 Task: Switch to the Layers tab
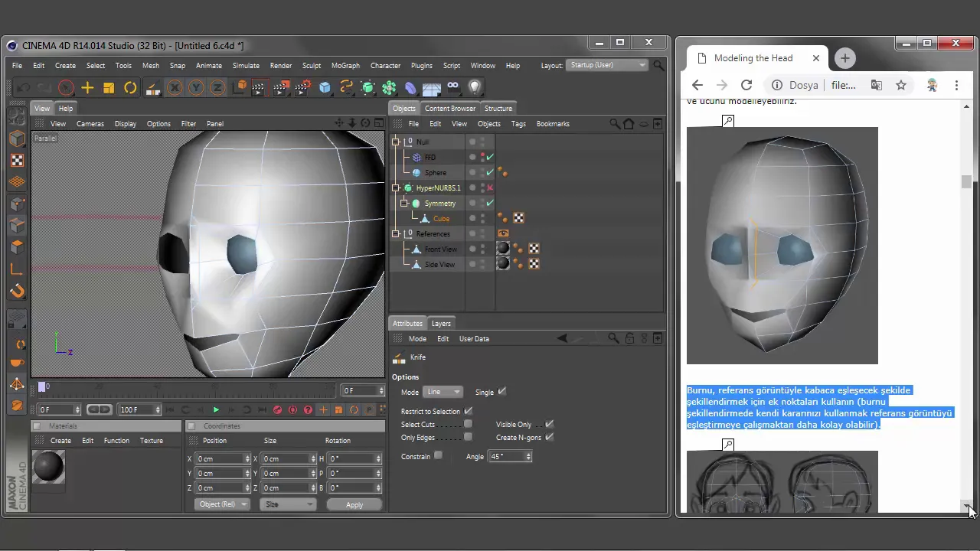(441, 323)
